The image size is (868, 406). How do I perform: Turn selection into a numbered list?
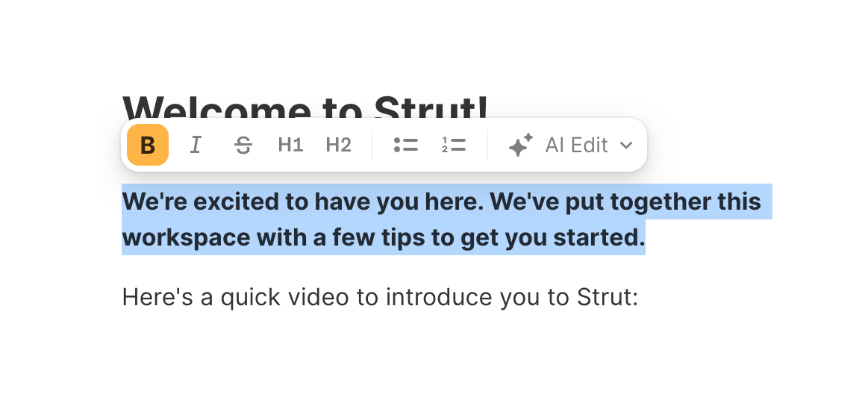pyautogui.click(x=454, y=145)
